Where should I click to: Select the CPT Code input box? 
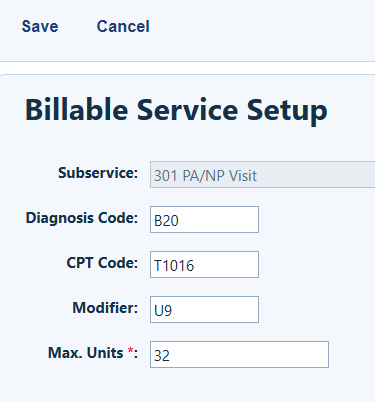coord(204,265)
